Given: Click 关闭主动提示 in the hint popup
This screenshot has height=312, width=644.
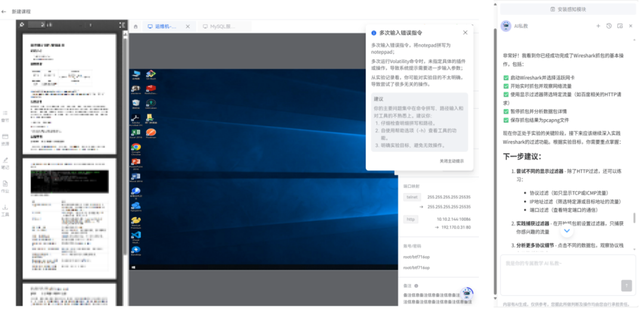Looking at the screenshot, I should 451,161.
